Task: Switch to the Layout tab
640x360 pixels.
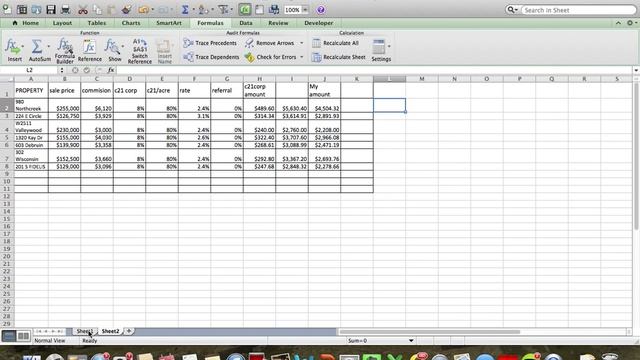Action: 62,23
